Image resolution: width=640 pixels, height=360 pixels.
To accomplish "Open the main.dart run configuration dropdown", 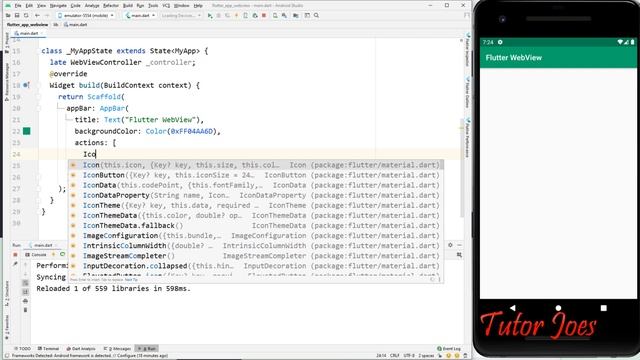I will pyautogui.click(x=140, y=16).
